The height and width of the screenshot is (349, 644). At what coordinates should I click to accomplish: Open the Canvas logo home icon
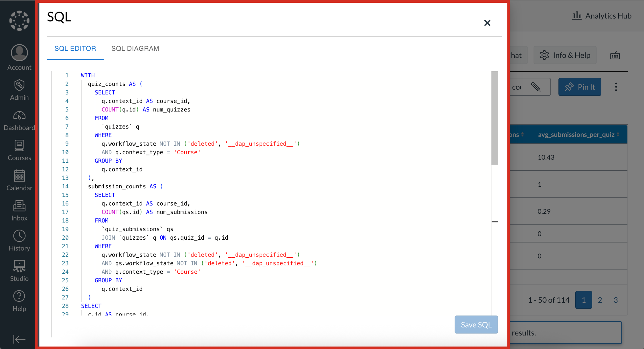pos(19,21)
